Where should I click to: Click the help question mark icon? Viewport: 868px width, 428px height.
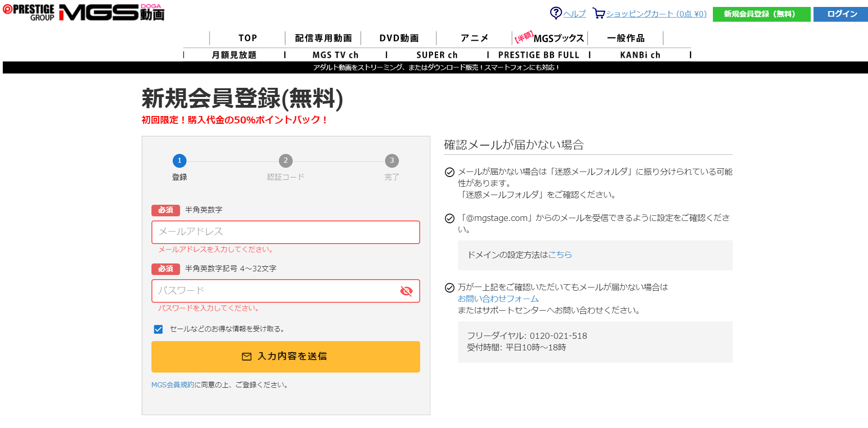[556, 13]
